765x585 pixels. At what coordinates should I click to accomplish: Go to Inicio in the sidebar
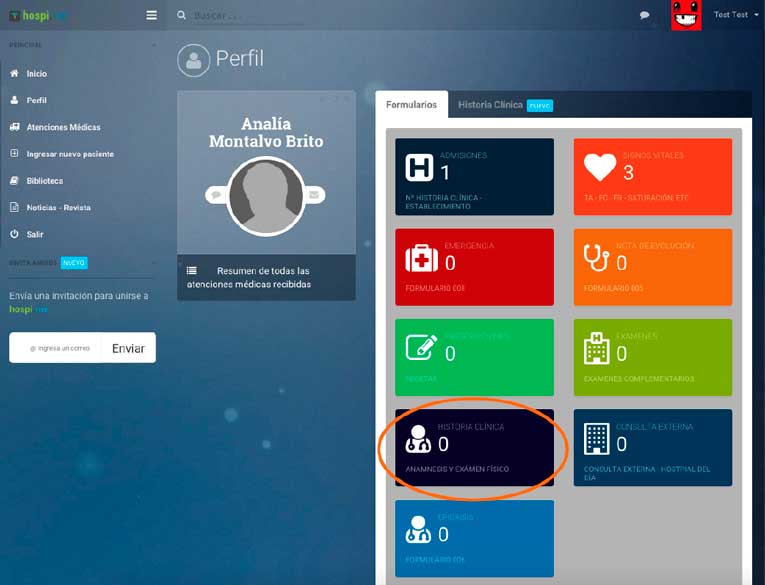click(36, 74)
